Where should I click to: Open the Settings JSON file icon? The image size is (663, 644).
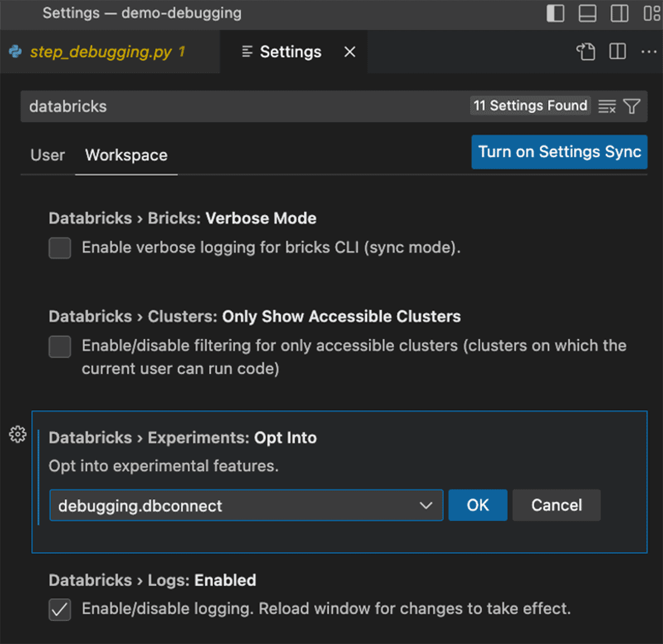tap(586, 52)
